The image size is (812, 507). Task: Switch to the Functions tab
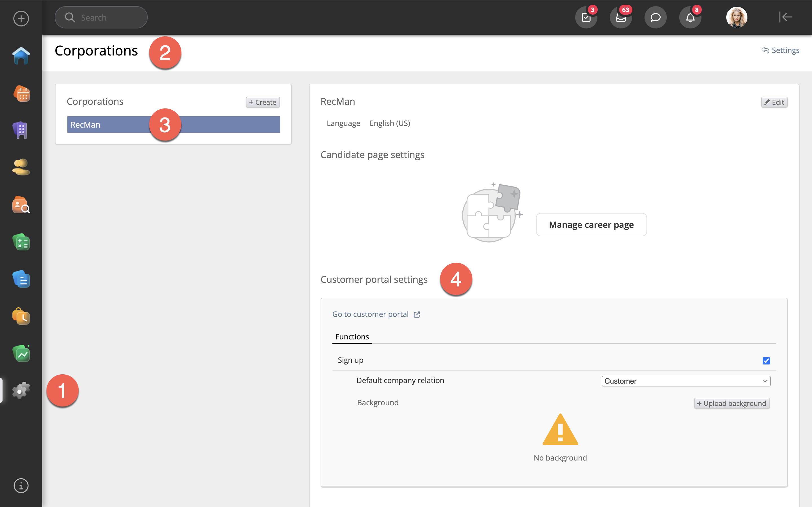(x=352, y=337)
